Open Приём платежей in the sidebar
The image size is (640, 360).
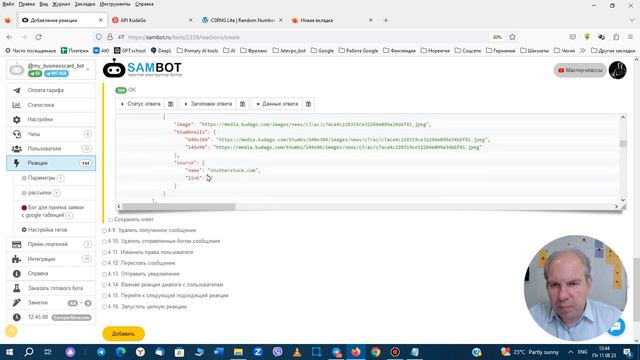click(51, 244)
